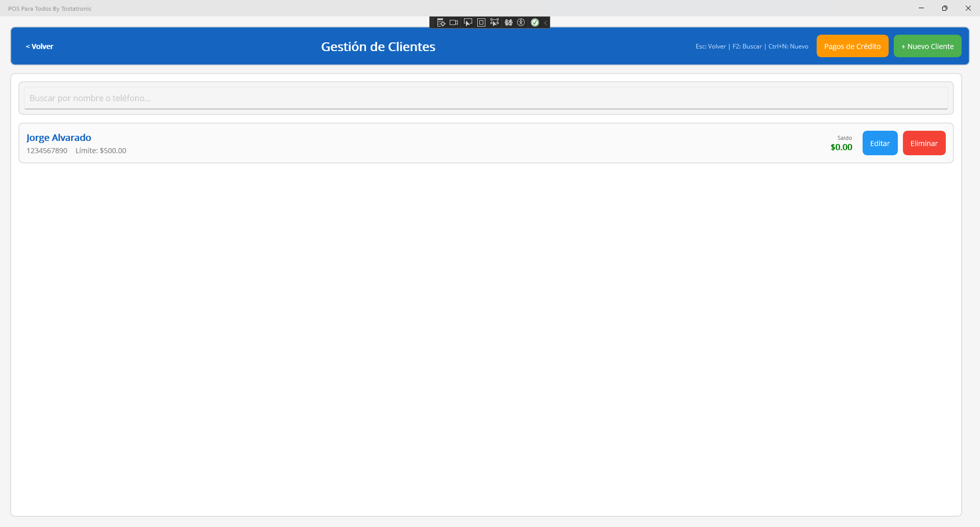980x527 pixels.
Task: Click the Límite: $500.00 credit label
Action: pyautogui.click(x=101, y=151)
